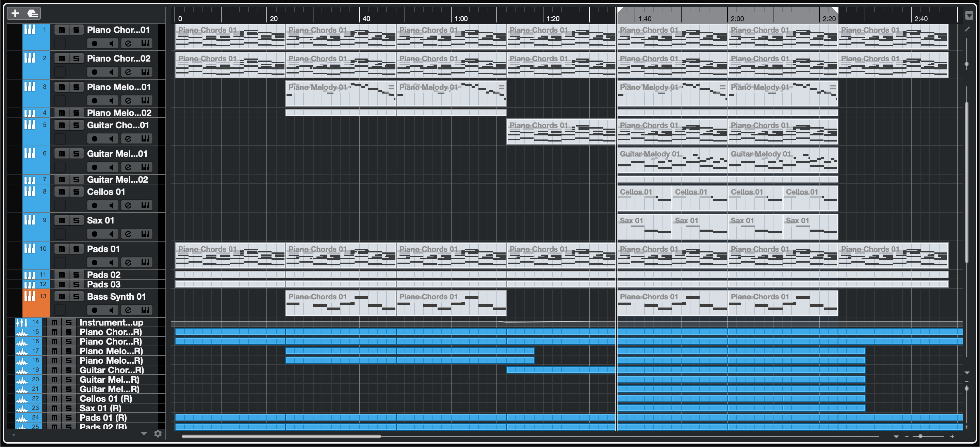Open instrument keyboard icon on Sax 01 track
Screen dimensions: 980x447
click(x=145, y=234)
